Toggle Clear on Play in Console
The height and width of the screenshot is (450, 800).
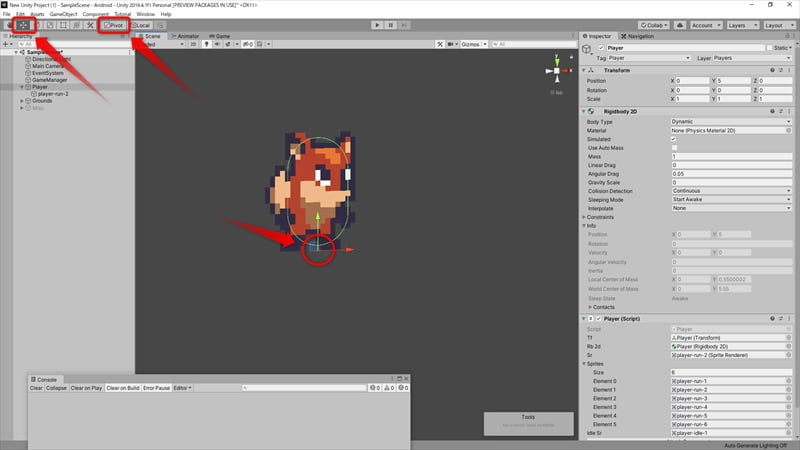point(86,388)
